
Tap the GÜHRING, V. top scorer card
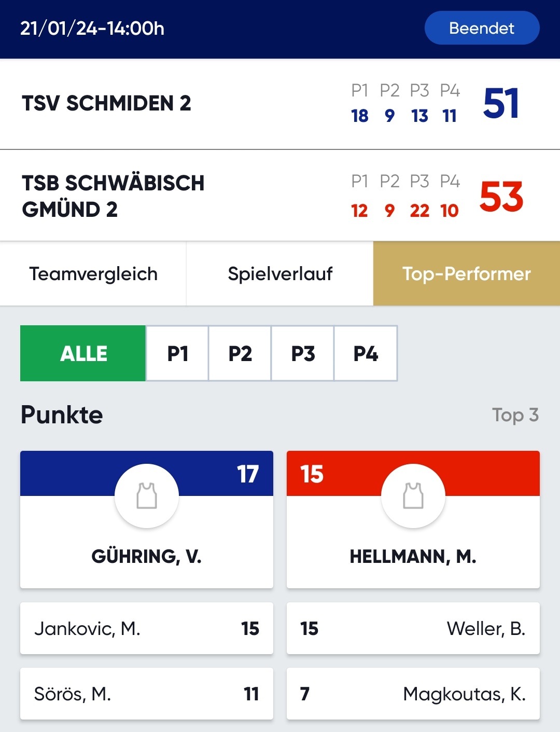[147, 519]
